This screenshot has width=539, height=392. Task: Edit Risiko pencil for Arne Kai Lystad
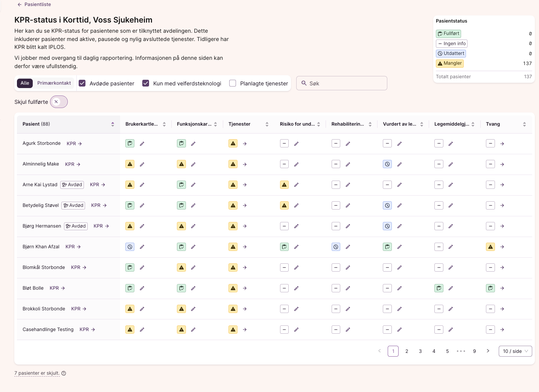point(296,185)
